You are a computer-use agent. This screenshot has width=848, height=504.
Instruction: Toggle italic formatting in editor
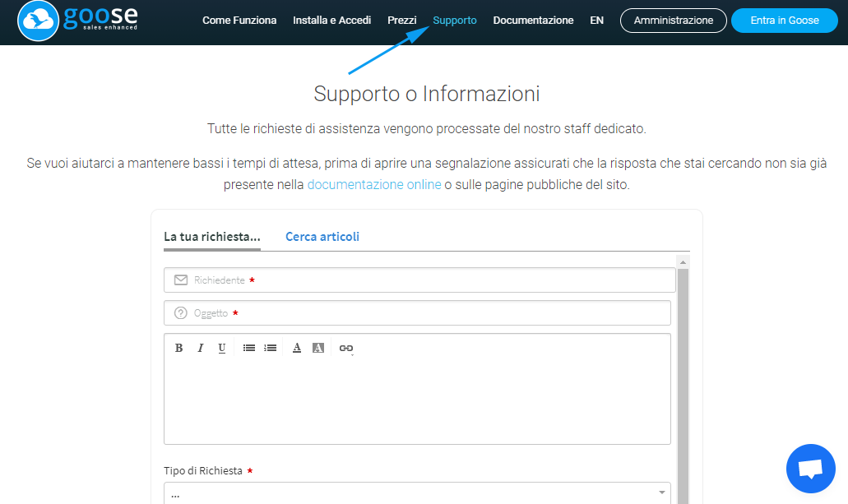[x=201, y=348]
